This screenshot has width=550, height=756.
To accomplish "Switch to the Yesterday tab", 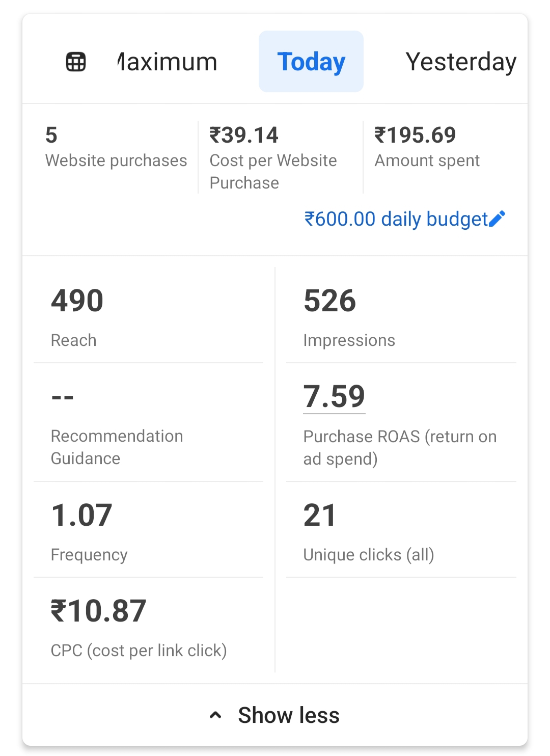I will (460, 62).
